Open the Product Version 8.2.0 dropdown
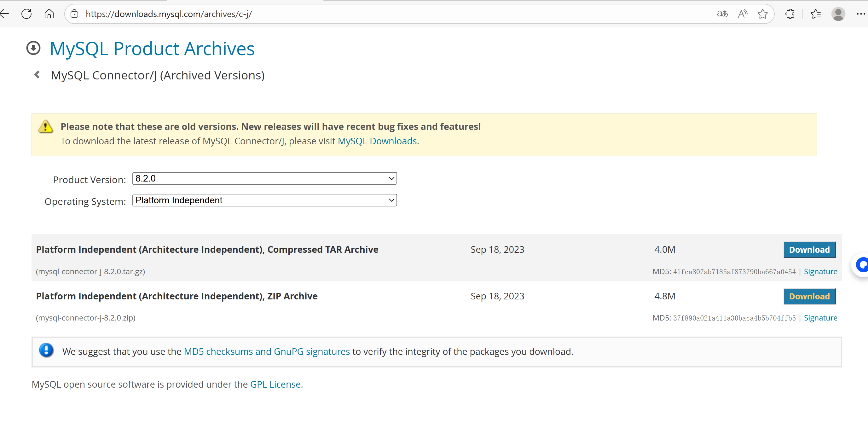Image resolution: width=868 pixels, height=445 pixels. (x=264, y=178)
